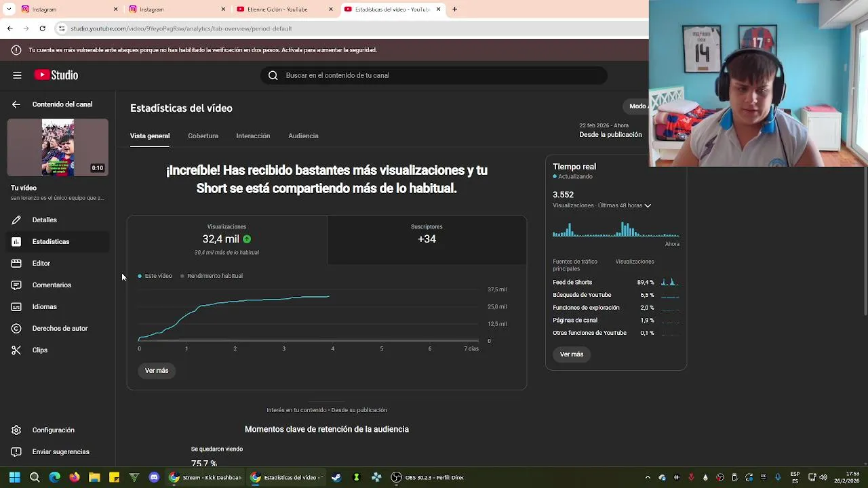Switch to Audiencia tab
This screenshot has height=488, width=868.
[x=303, y=136]
